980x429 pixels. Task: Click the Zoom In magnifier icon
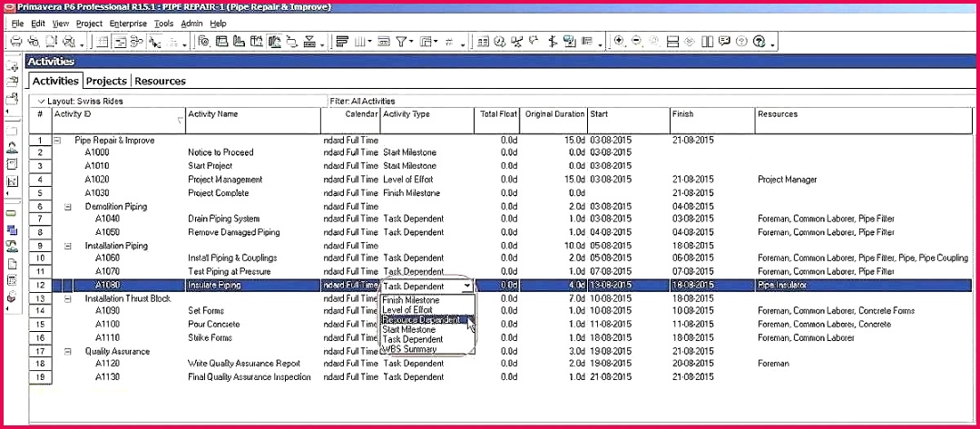[620, 42]
